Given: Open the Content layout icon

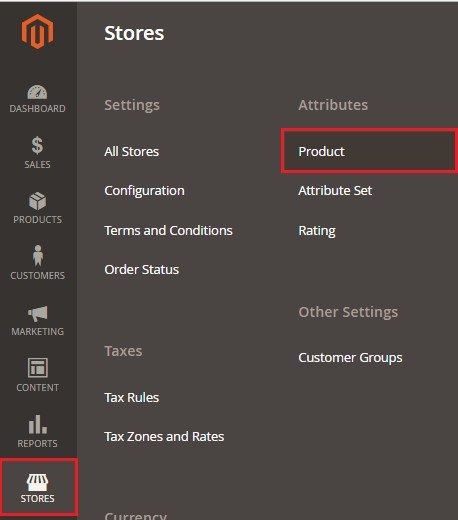Looking at the screenshot, I should pyautogui.click(x=38, y=368).
